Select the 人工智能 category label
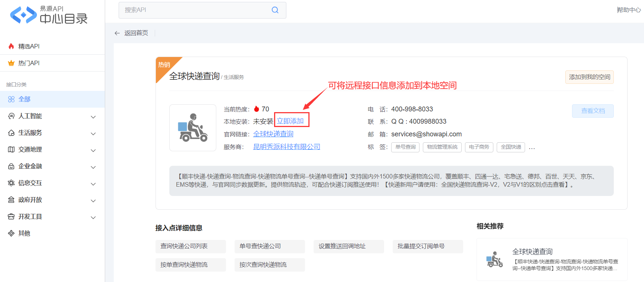The width and height of the screenshot is (644, 282). [30, 116]
